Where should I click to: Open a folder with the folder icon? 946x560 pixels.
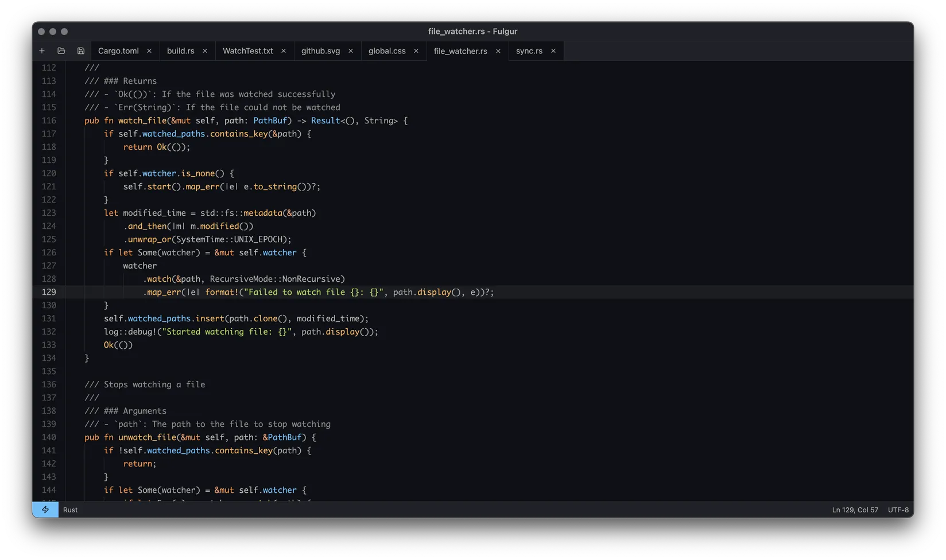pos(61,51)
